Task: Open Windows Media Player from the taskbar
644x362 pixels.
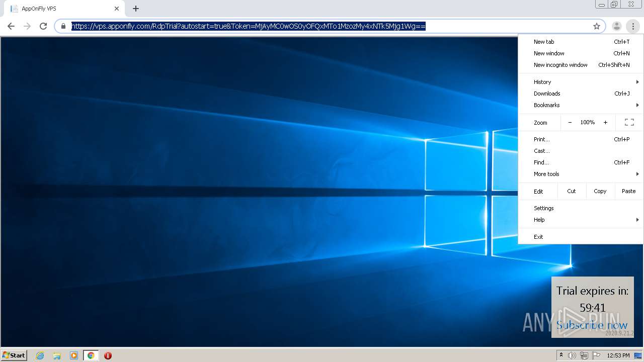Action: [x=74, y=355]
